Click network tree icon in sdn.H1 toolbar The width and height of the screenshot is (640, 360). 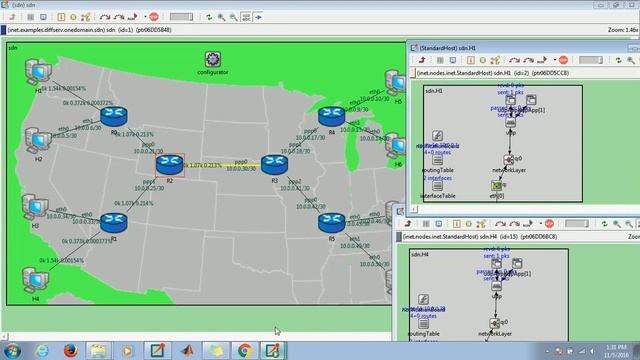[x=496, y=60]
